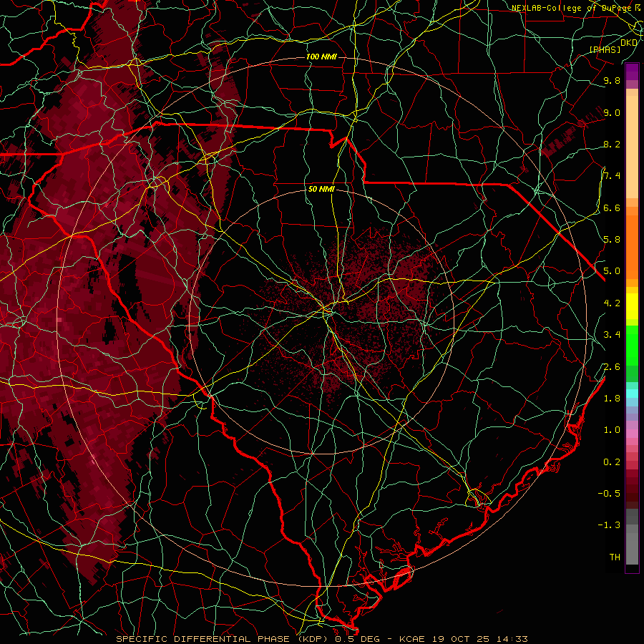Click the 1.0 legend value
644x644 pixels.
(612, 430)
